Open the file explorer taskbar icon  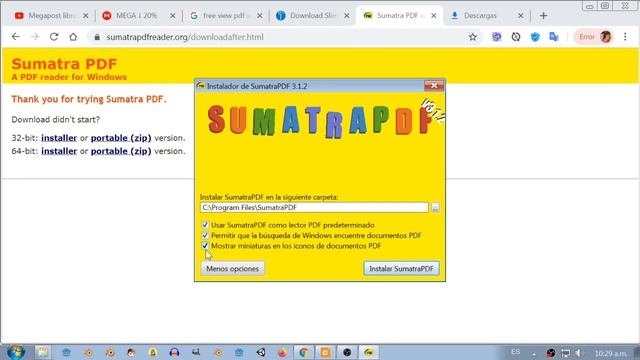42,352
